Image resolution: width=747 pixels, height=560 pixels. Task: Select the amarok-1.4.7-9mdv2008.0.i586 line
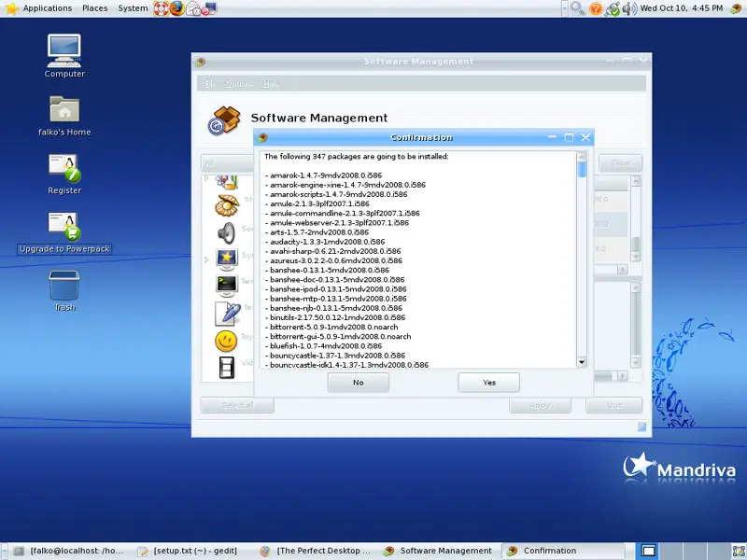(323, 175)
